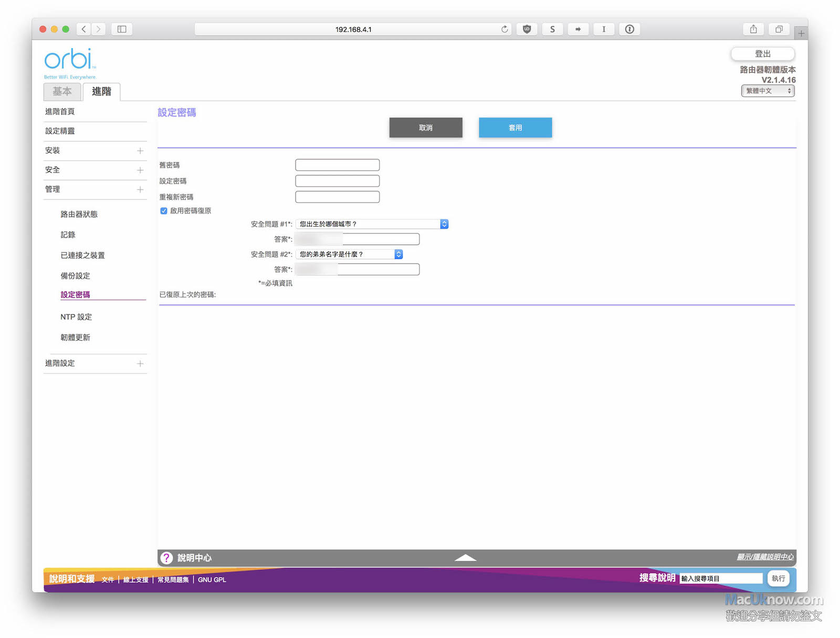Toggle the 啟用密碼復原 checkbox

tap(164, 211)
